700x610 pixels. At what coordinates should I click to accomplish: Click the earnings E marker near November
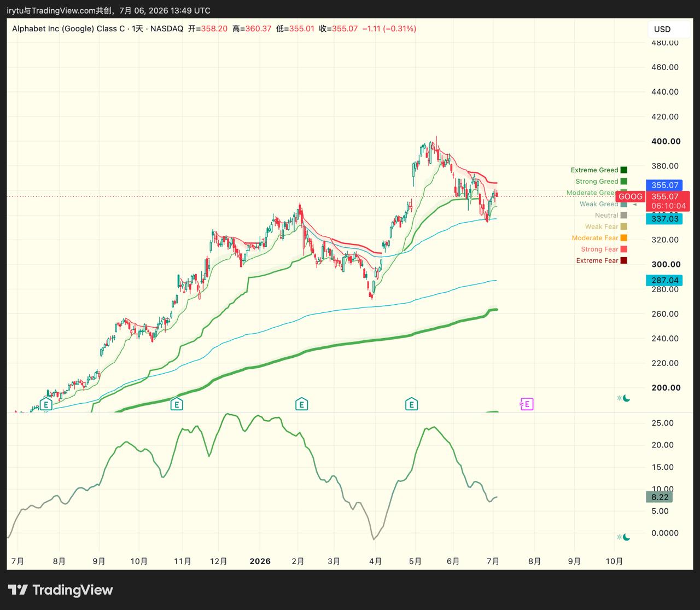point(176,404)
